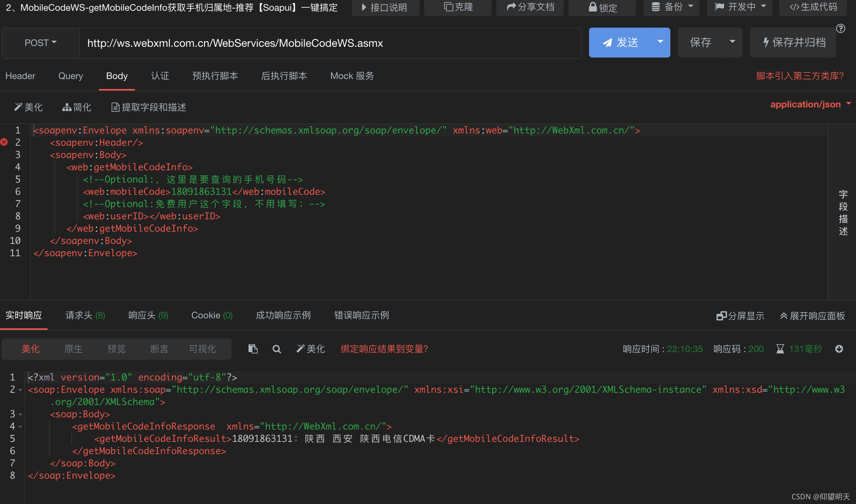856x504 pixels.
Task: Open the 请求头 (8) tab
Action: 85,315
